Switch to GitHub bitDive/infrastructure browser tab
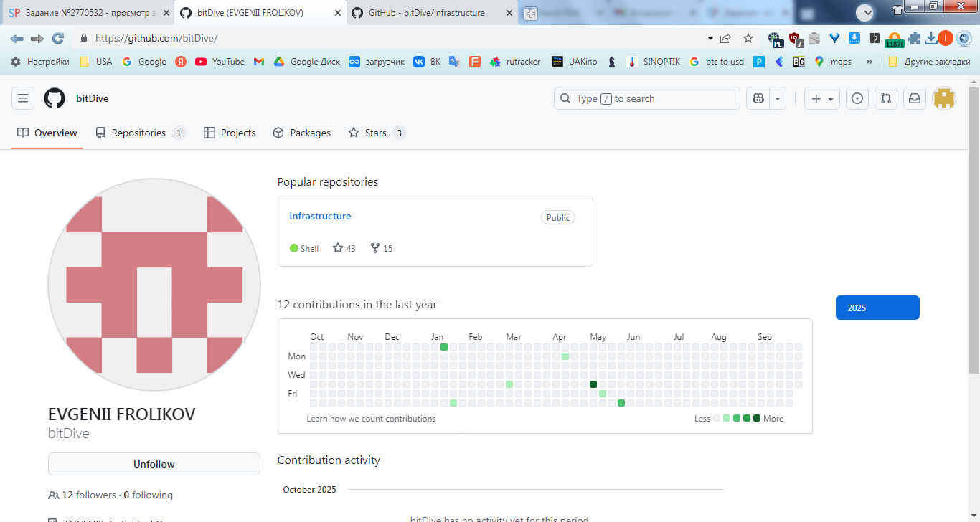The image size is (980, 522). click(x=430, y=13)
